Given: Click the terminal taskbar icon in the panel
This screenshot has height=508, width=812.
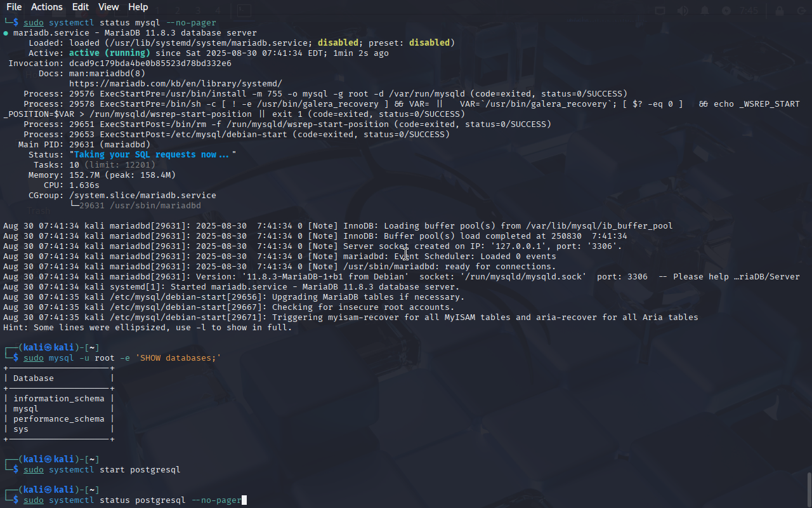Looking at the screenshot, I should pyautogui.click(x=244, y=10).
